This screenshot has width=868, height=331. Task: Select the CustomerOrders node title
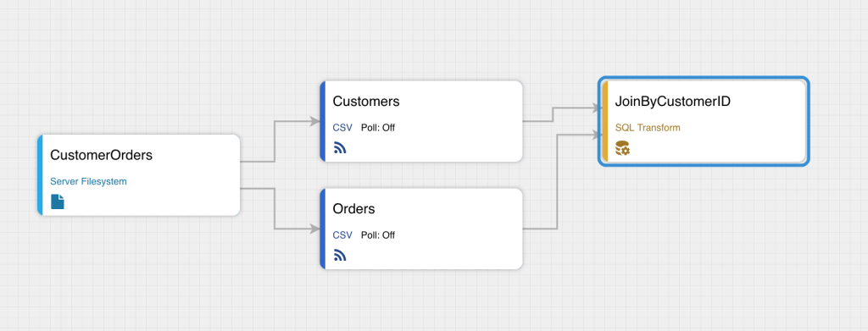tap(102, 155)
